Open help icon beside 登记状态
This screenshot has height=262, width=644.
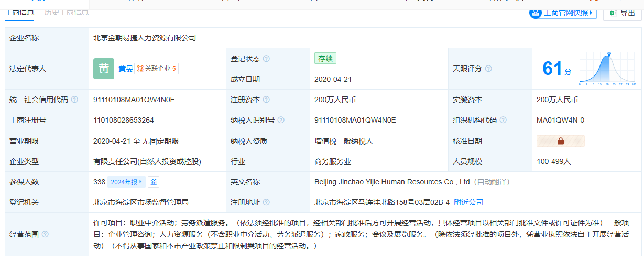coord(266,59)
